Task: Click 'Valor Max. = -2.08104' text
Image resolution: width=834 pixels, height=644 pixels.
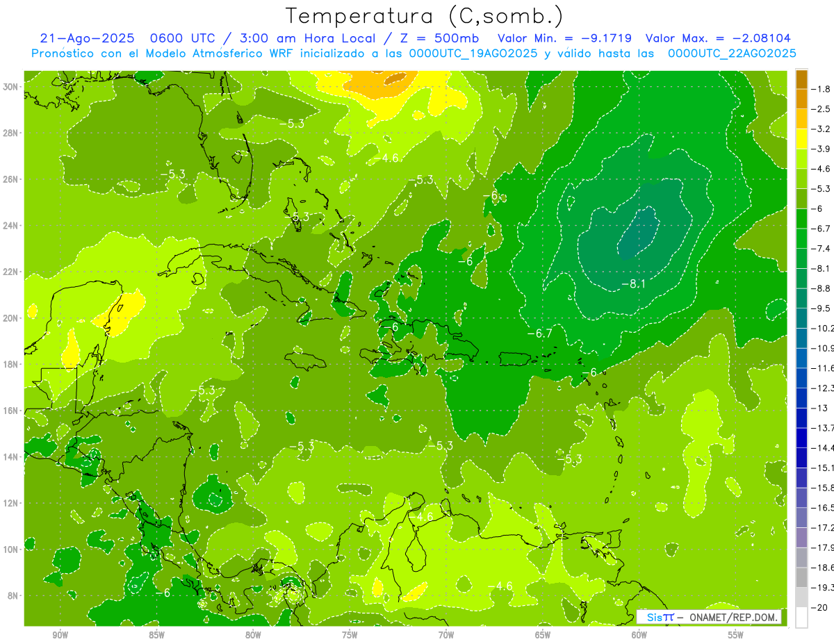Action: click(x=718, y=38)
